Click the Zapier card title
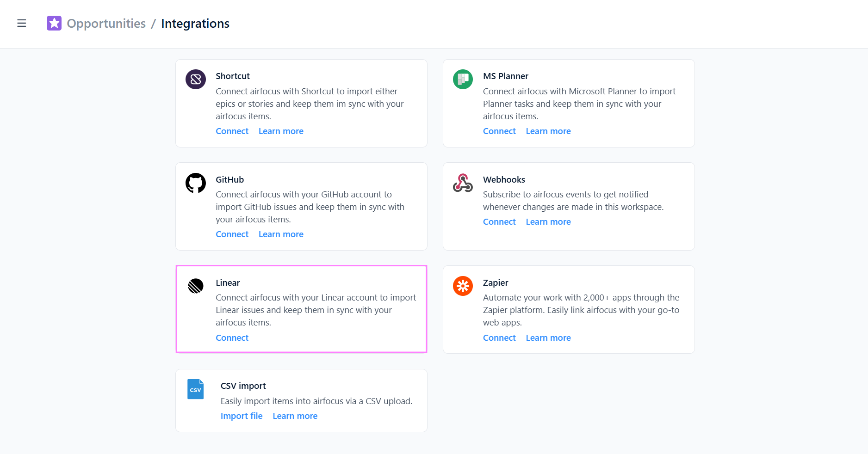This screenshot has height=454, width=868. coord(496,283)
